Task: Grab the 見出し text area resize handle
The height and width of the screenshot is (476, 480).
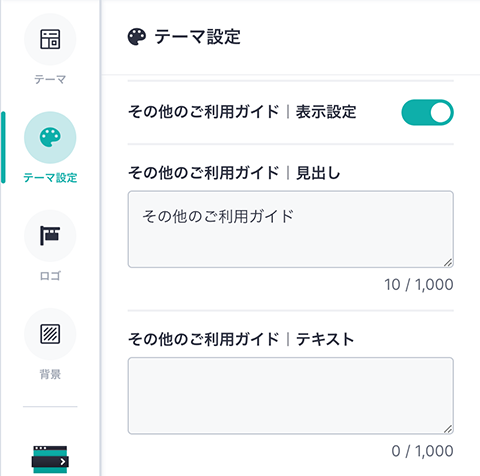Action: pyautogui.click(x=448, y=263)
